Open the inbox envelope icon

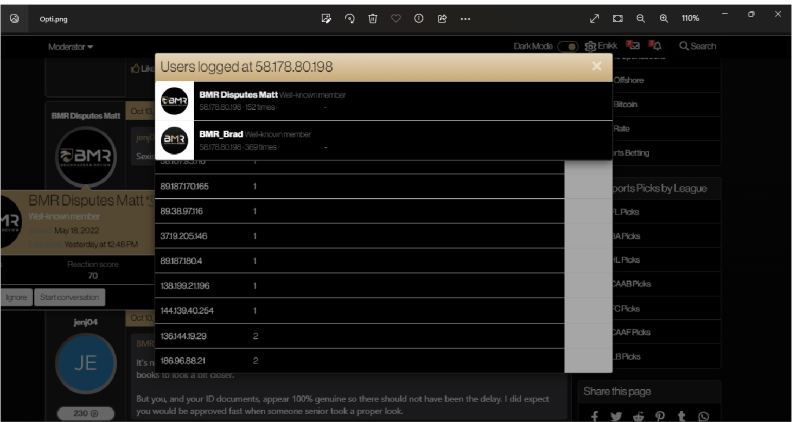click(633, 45)
